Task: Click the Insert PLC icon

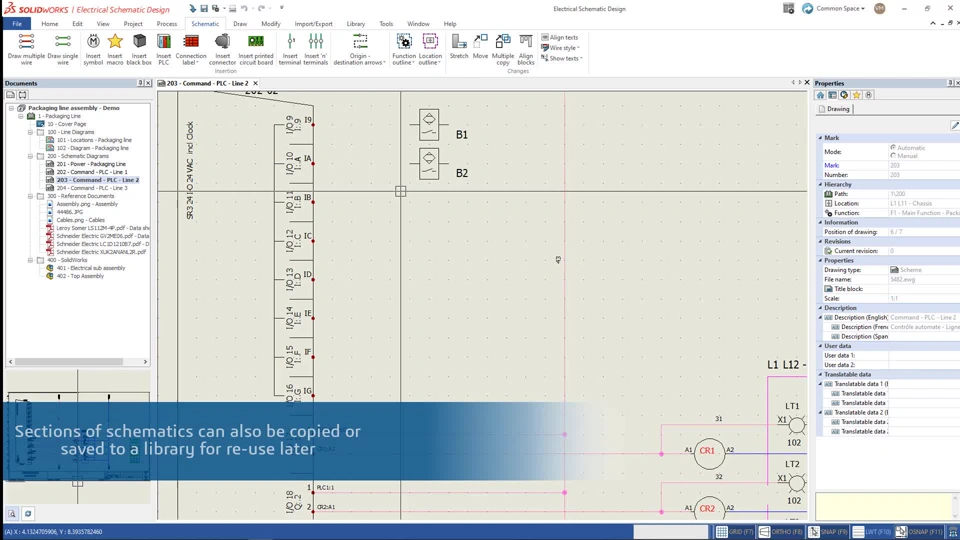Action: point(163,49)
